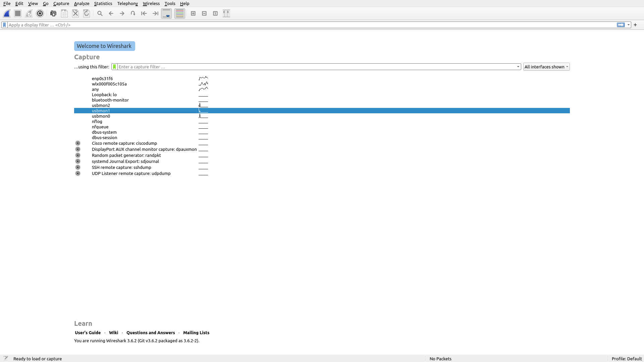Click the go to specified packet icon
Image resolution: width=644 pixels, height=362 pixels.
click(x=133, y=13)
